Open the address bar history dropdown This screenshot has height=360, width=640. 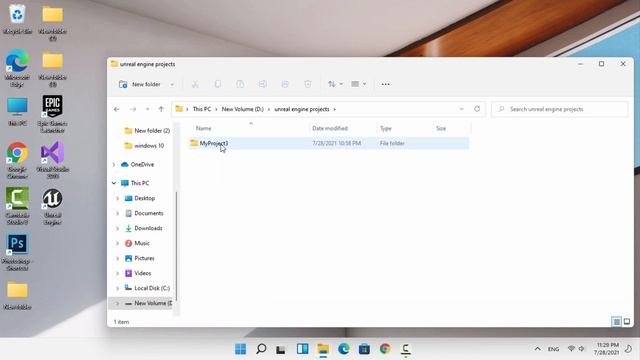pyautogui.click(x=462, y=109)
